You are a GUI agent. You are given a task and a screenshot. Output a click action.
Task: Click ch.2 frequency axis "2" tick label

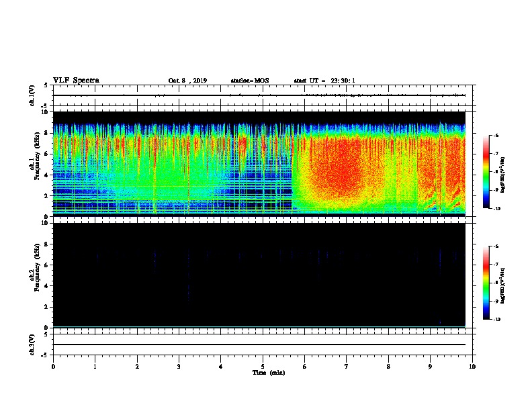(x=47, y=307)
